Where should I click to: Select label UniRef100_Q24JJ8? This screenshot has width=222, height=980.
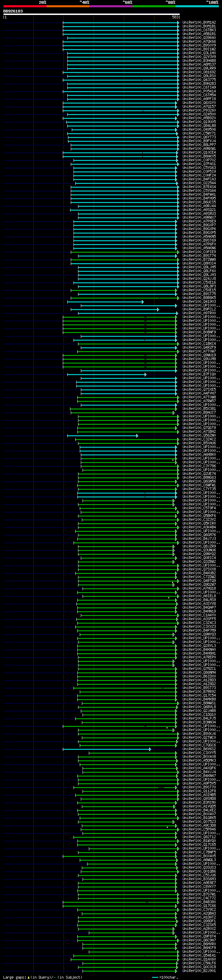(199, 278)
